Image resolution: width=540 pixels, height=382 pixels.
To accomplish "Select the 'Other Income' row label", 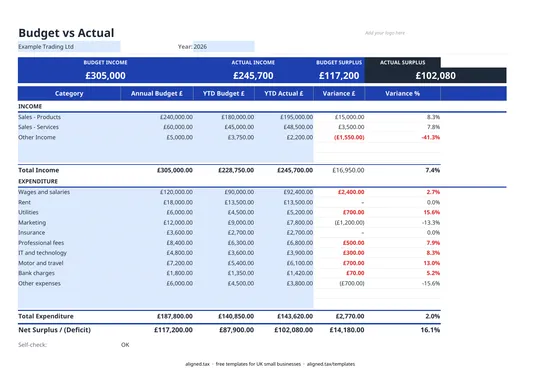I will tap(37, 137).
